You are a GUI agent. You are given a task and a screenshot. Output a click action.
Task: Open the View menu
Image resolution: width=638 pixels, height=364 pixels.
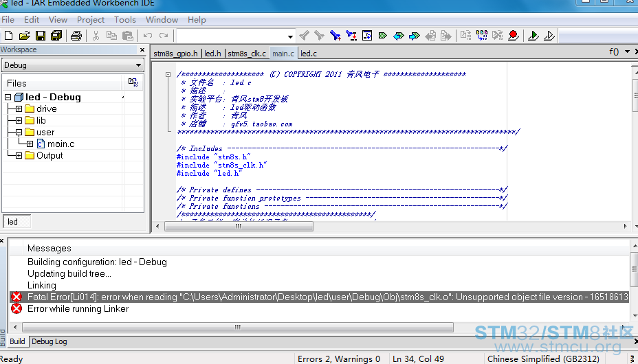58,19
